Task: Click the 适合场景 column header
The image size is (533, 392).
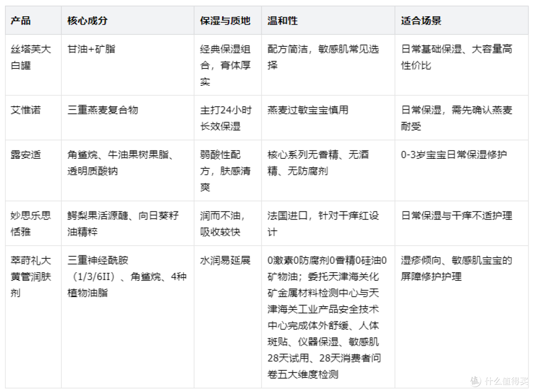Action: [x=461, y=21]
